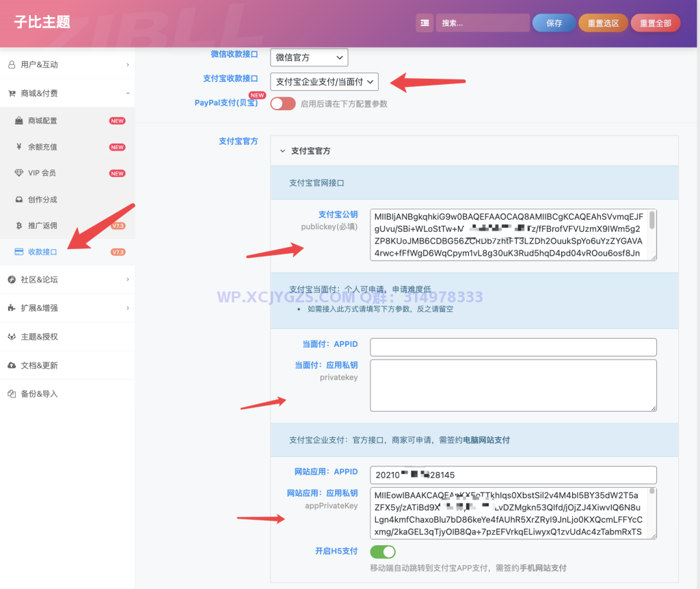Image resolution: width=700 pixels, height=589 pixels.
Task: Click the 重置全部 button
Action: pyautogui.click(x=655, y=23)
